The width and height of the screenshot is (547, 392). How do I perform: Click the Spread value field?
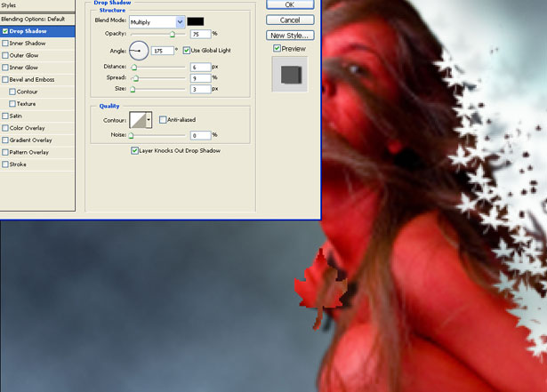pos(201,77)
